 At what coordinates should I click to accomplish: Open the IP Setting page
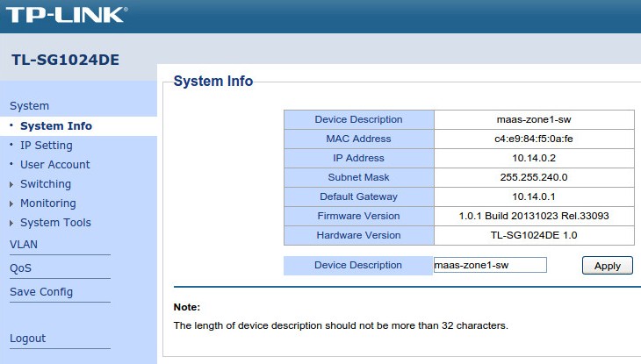[x=47, y=146]
